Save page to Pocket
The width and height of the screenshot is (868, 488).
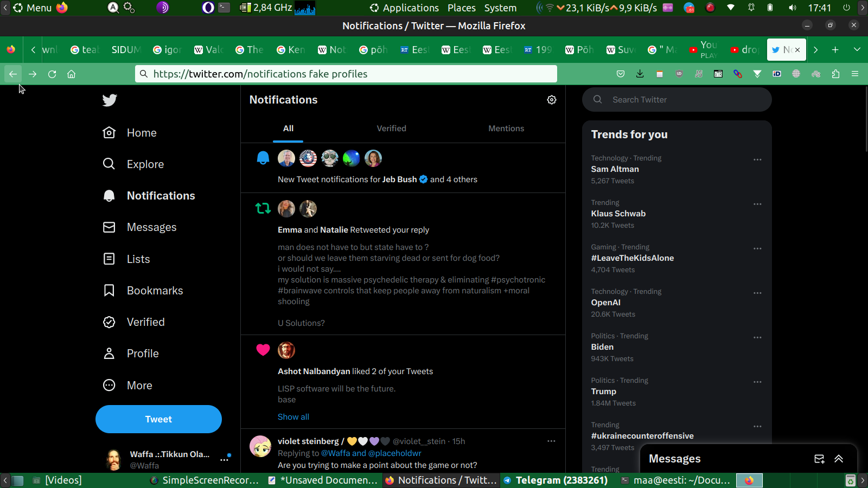[x=621, y=74]
